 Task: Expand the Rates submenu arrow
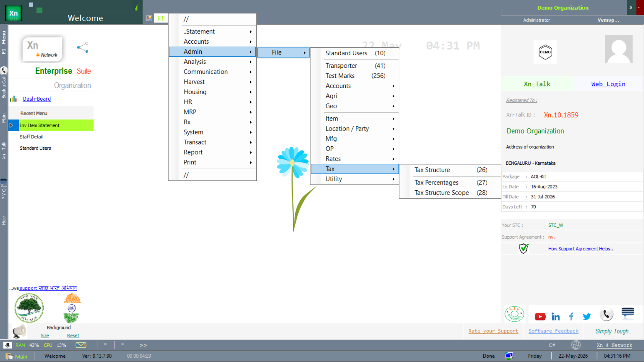393,159
